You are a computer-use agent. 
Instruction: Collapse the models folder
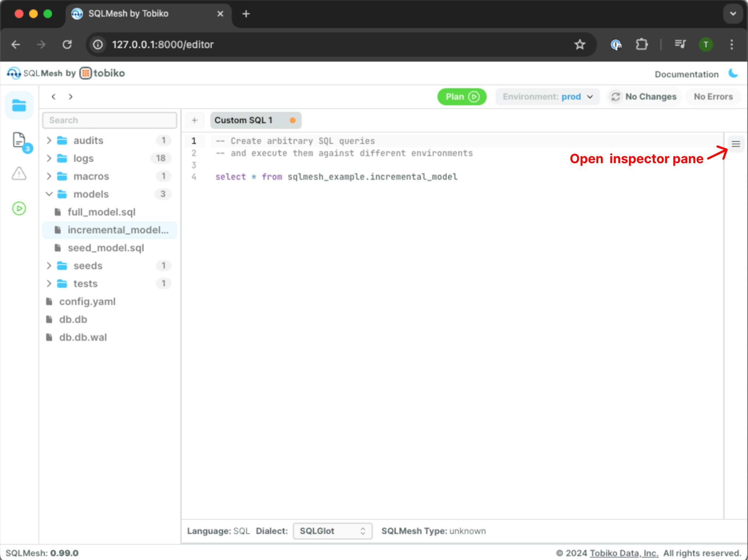point(49,194)
